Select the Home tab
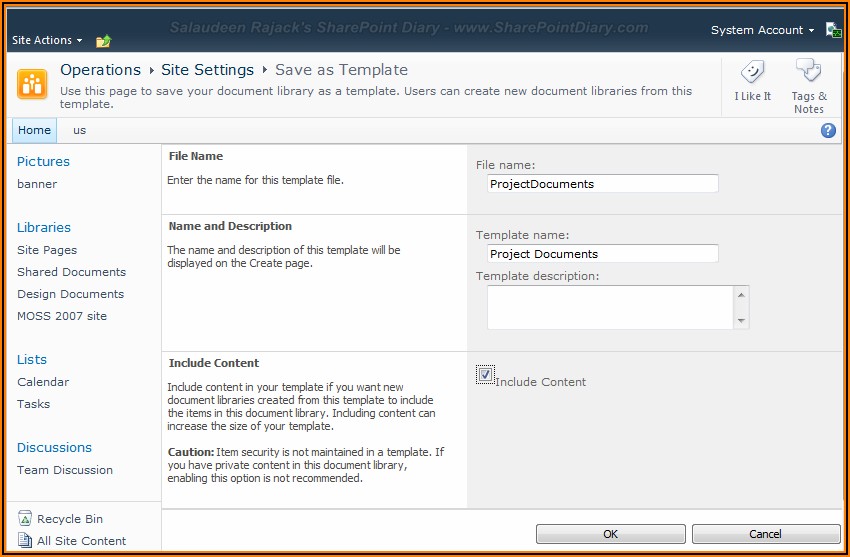Image resolution: width=850 pixels, height=557 pixels. pos(34,130)
